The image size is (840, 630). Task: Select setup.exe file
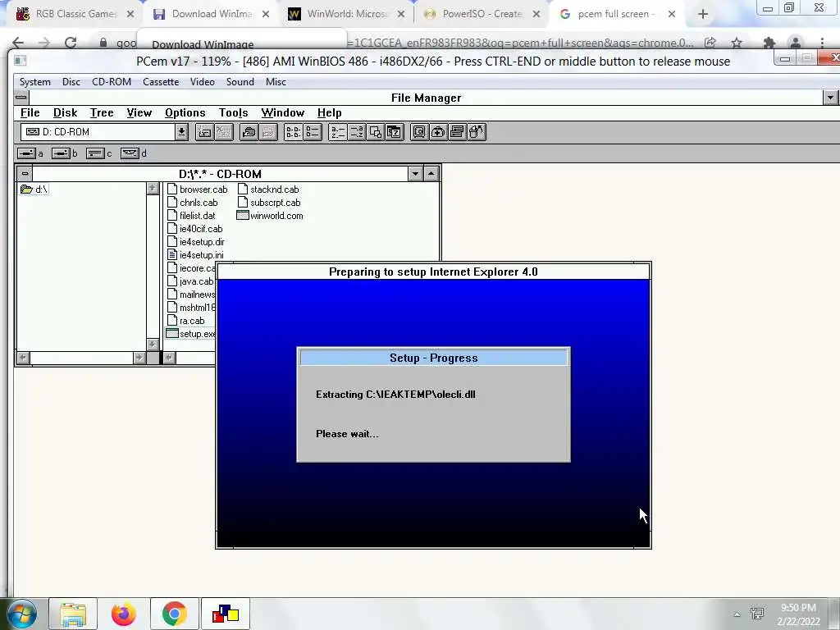pos(190,334)
